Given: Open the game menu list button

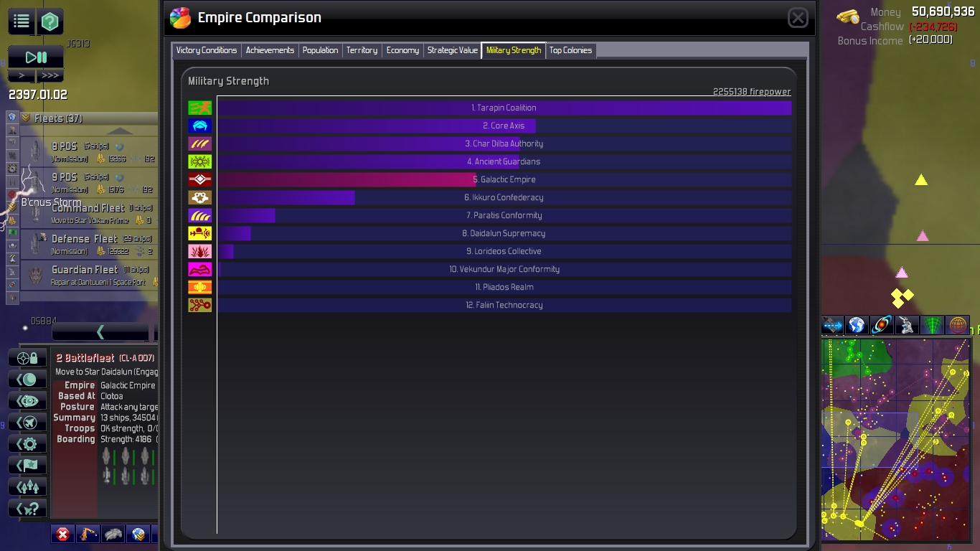Looking at the screenshot, I should 22,22.
